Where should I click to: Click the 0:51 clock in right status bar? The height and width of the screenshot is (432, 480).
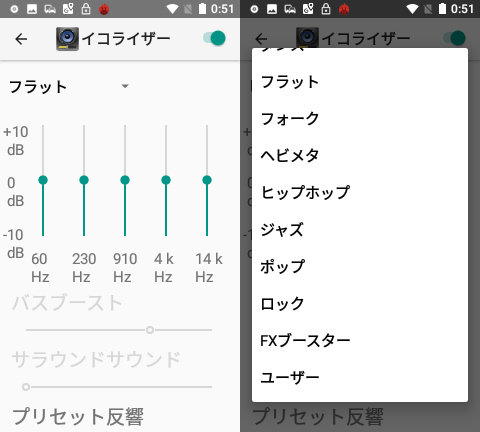point(463,9)
